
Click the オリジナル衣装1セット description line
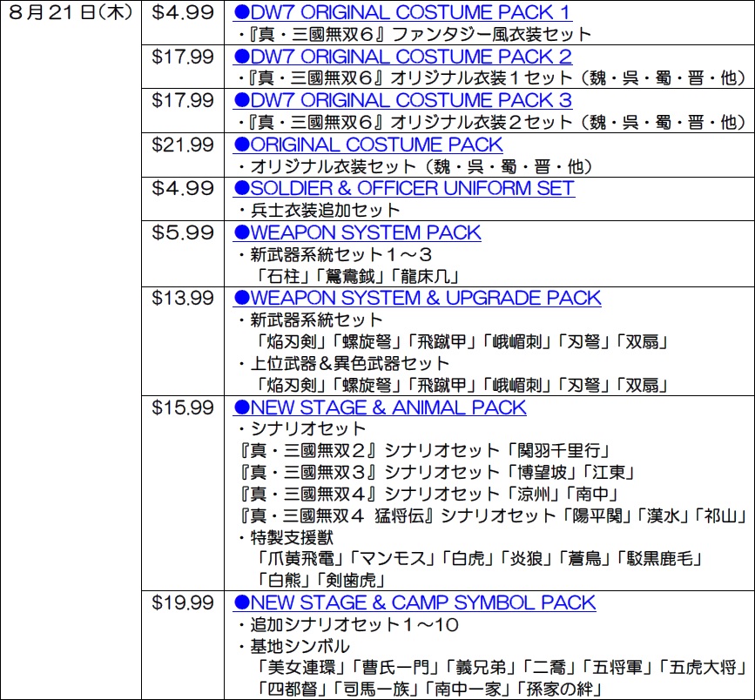(492, 78)
